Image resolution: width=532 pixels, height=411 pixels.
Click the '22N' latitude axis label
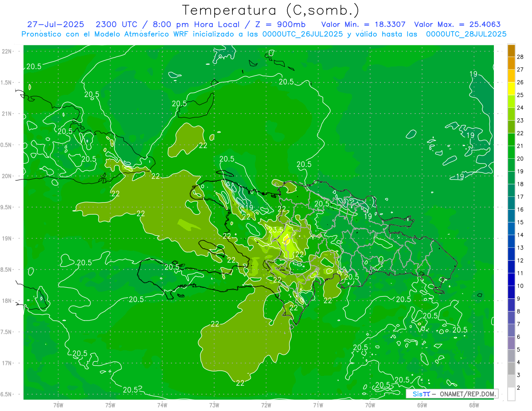[x=6, y=51]
